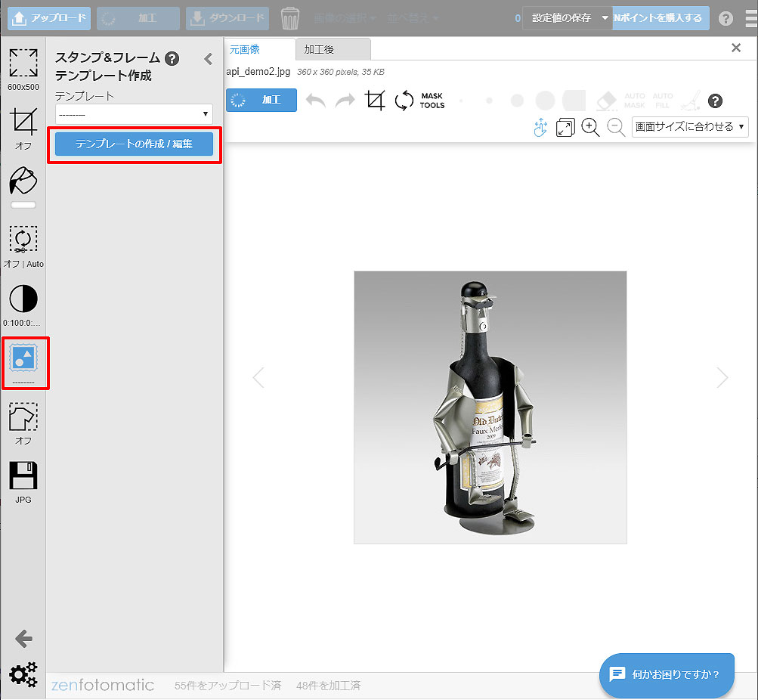Click the MASK TOOLS rotate icon
Image resolution: width=758 pixels, height=700 pixels.
pos(405,101)
